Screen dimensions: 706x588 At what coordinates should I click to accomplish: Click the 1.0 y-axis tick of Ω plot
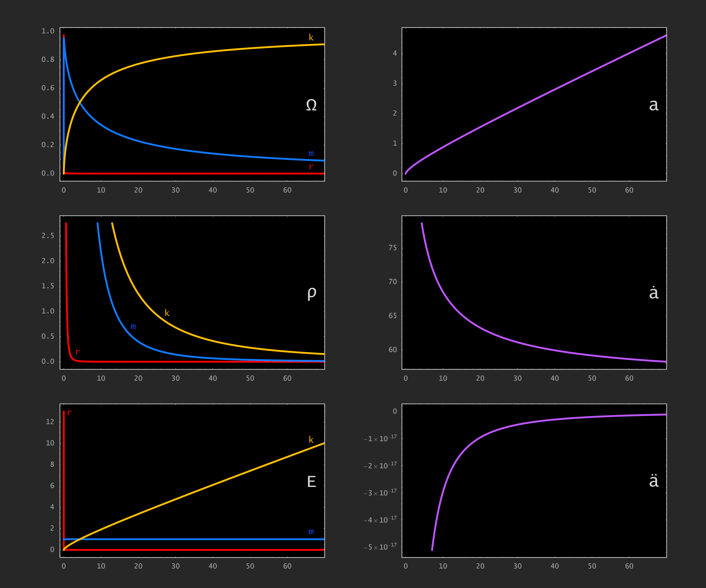pos(48,31)
